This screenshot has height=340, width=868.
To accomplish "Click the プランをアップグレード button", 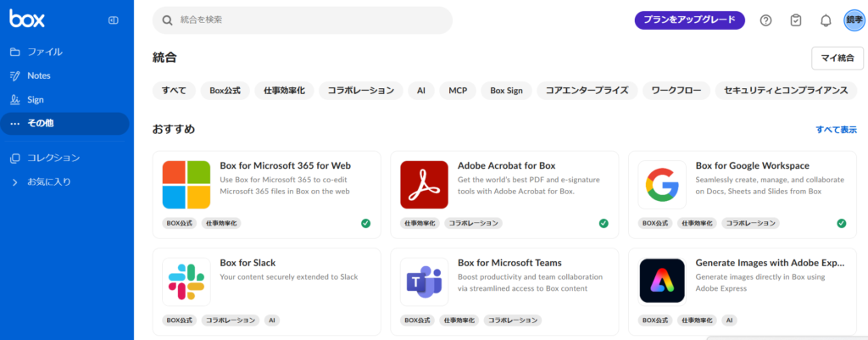I will (689, 20).
